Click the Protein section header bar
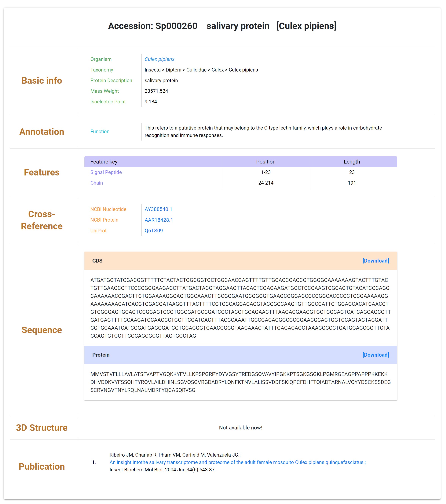Viewport: 446px width, 504px height. pos(240,355)
